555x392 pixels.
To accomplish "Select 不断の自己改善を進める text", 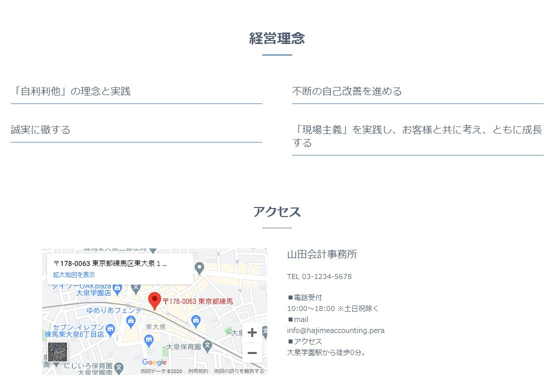I will tap(347, 91).
